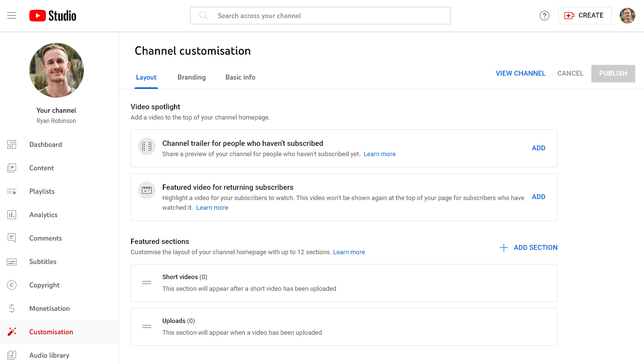
Task: Open the CREATE dropdown button
Action: [585, 16]
